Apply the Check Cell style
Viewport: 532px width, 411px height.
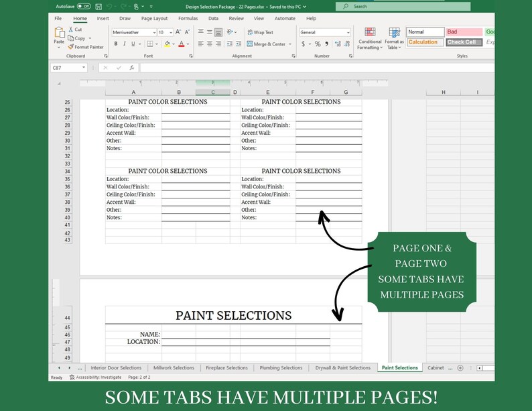coord(464,42)
